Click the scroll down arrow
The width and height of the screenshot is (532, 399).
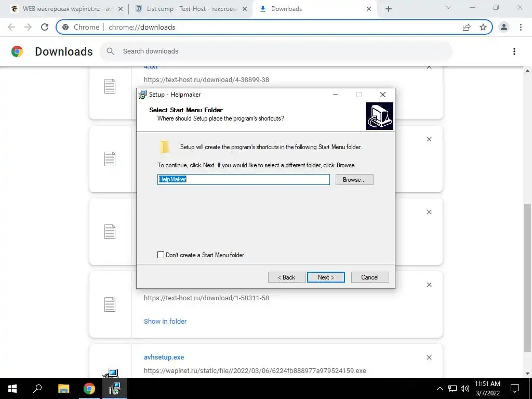click(527, 374)
